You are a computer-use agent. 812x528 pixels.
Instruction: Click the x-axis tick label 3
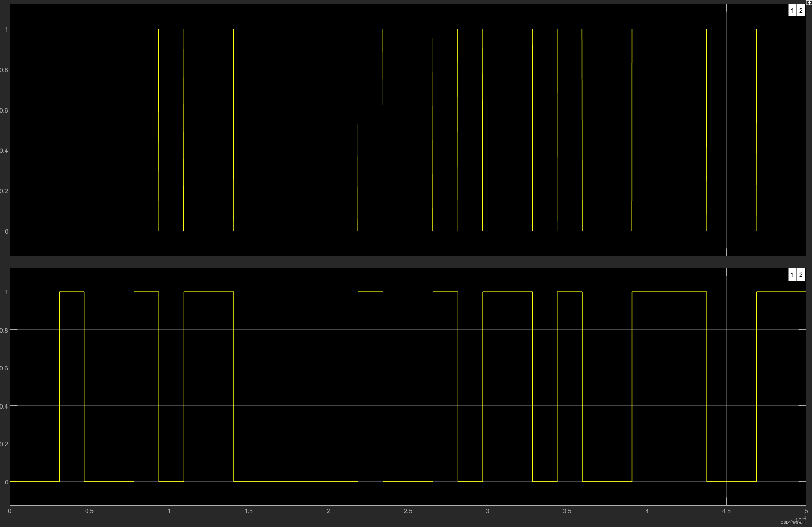point(488,511)
